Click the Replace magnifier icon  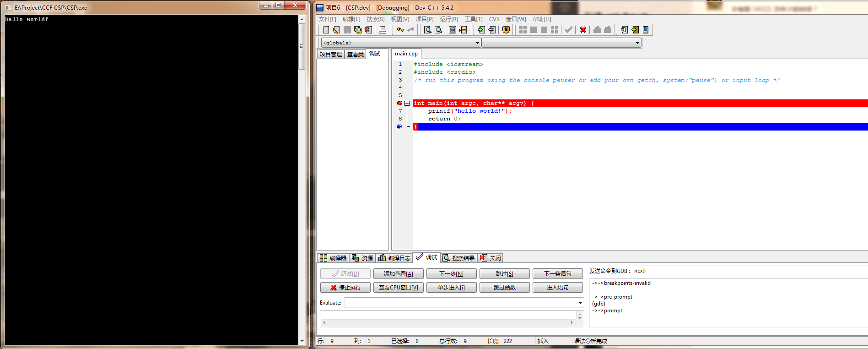(x=438, y=30)
